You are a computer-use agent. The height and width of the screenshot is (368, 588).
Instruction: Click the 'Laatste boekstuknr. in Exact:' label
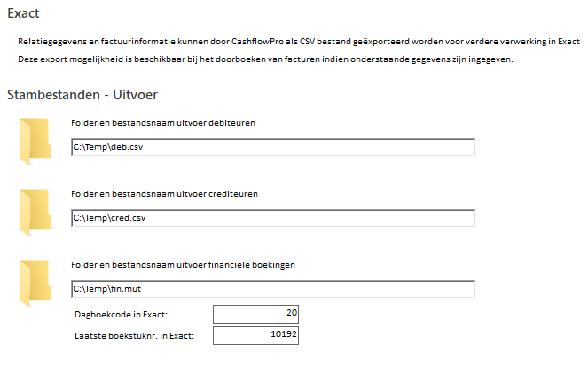click(134, 336)
